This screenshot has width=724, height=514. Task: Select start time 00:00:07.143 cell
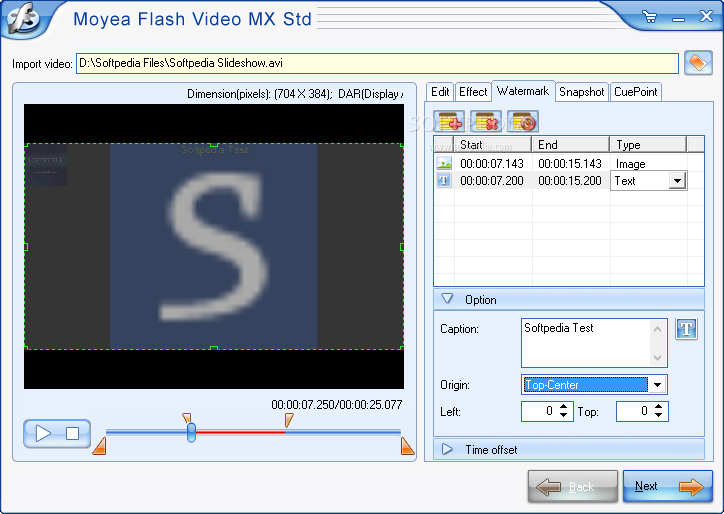492,163
